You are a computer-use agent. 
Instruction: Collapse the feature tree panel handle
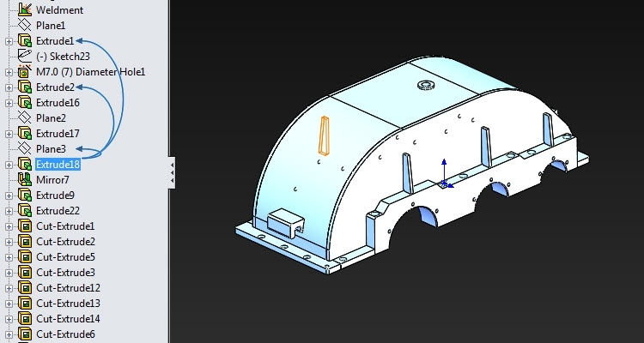172,172
